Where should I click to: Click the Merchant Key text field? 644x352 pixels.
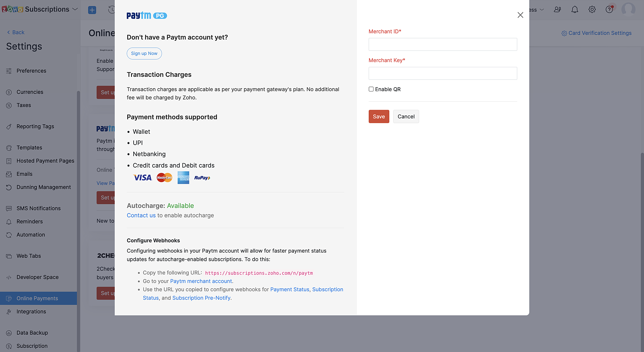[443, 73]
